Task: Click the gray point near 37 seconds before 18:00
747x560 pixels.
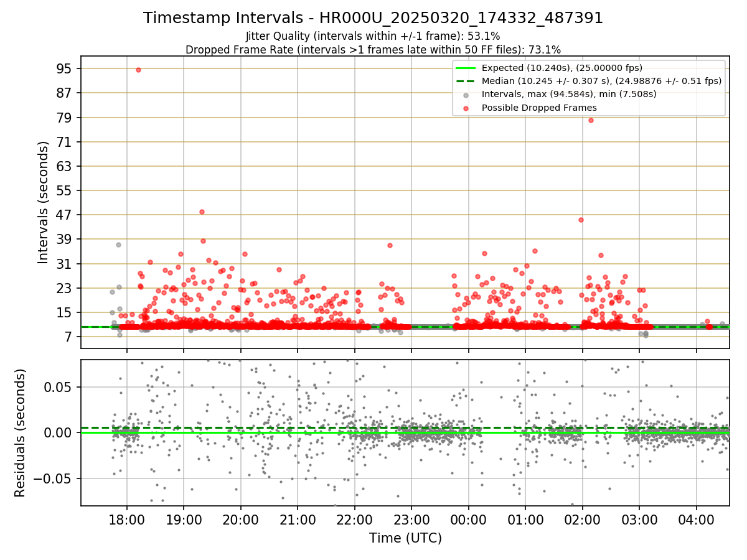Action: pyautogui.click(x=118, y=245)
